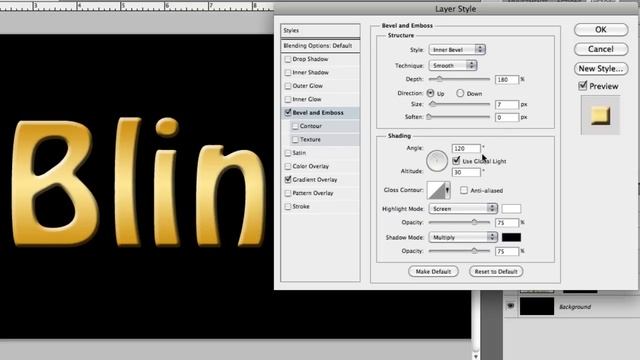Open the Shadow Mode dropdown showing Multiply

[x=463, y=237]
